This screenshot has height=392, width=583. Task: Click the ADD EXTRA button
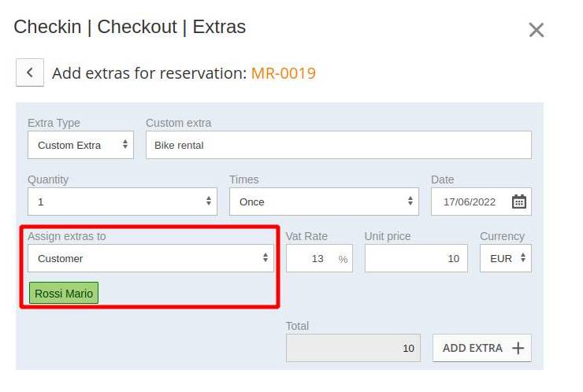point(482,348)
